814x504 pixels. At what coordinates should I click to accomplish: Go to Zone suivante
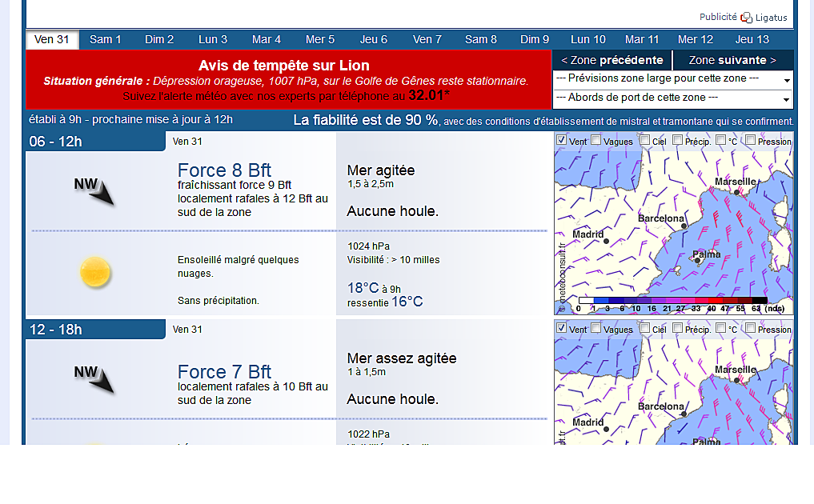[732, 60]
